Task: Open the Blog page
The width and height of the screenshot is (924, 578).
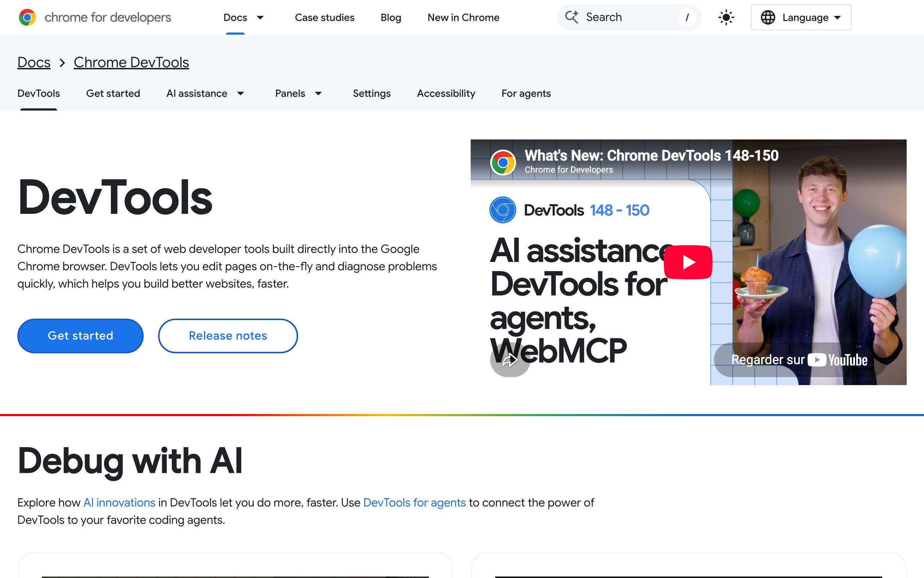Action: point(391,18)
